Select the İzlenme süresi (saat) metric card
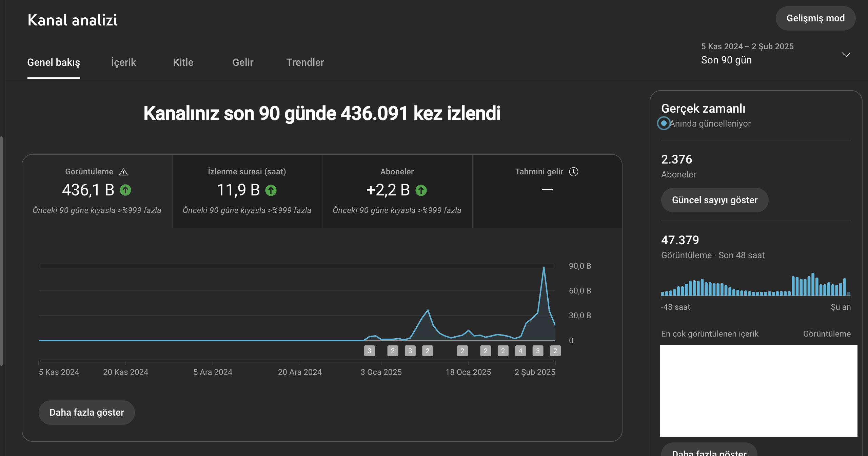The image size is (868, 456). point(247,191)
